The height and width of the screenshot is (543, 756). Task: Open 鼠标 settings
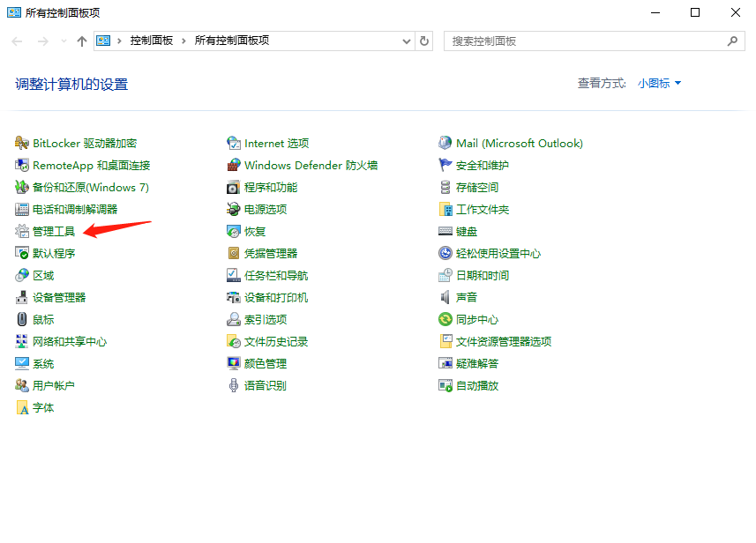[42, 319]
